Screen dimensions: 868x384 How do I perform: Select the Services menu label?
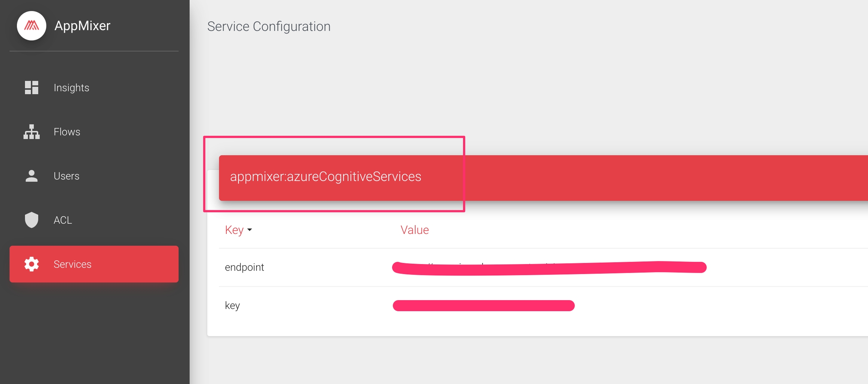pyautogui.click(x=72, y=264)
